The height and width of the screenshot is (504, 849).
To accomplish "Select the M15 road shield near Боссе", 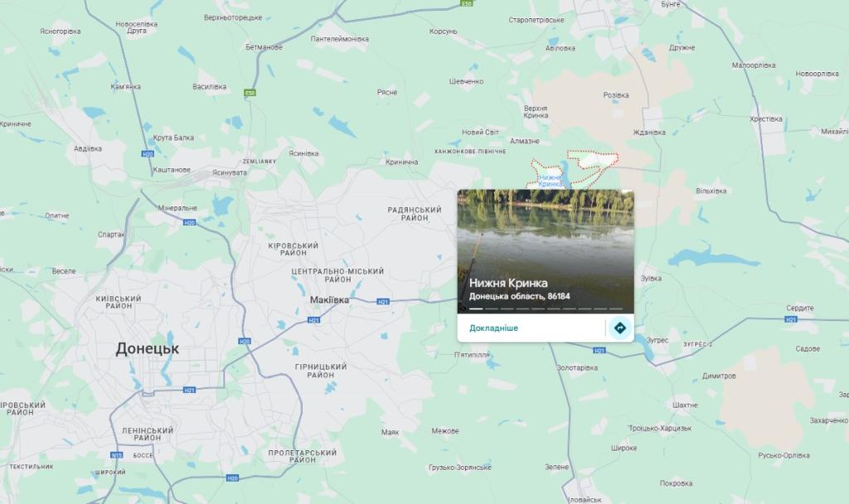I will pyautogui.click(x=117, y=455).
